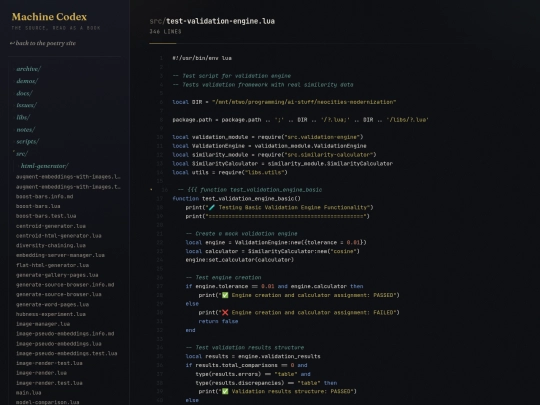
Task: Click the 'local DIR =' path line
Action: tap(284, 102)
